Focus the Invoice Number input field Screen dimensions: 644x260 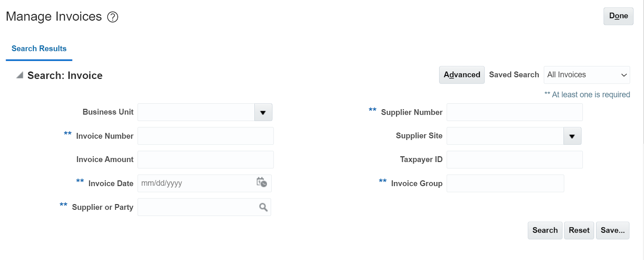pyautogui.click(x=205, y=136)
